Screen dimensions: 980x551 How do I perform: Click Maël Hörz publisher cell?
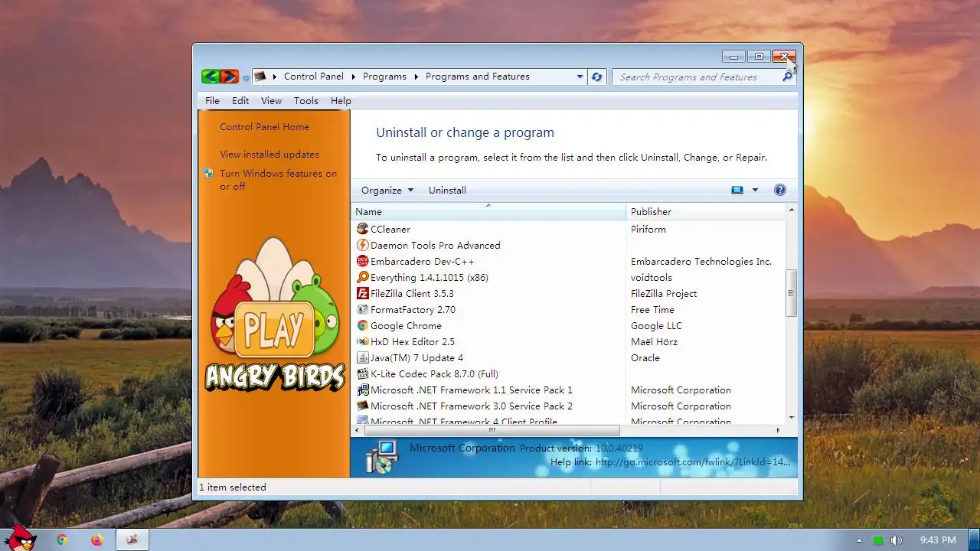pyautogui.click(x=654, y=341)
